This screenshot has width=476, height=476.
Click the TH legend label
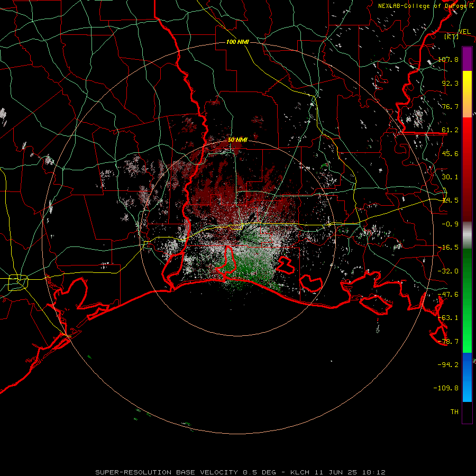click(x=454, y=412)
